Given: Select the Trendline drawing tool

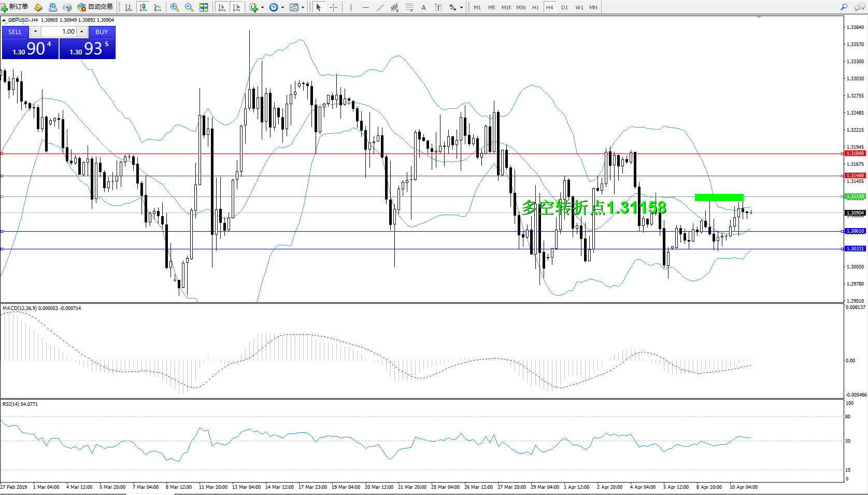Looking at the screenshot, I should click(380, 7).
